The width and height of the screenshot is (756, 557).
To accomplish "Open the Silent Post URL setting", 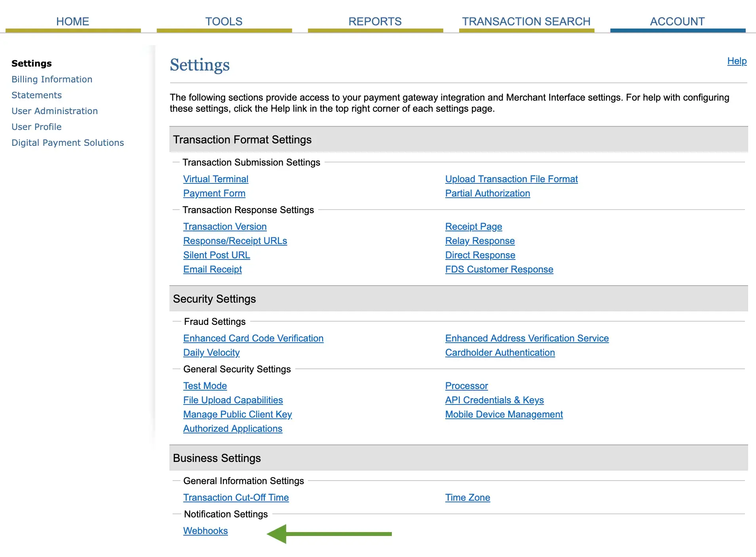I will point(217,255).
